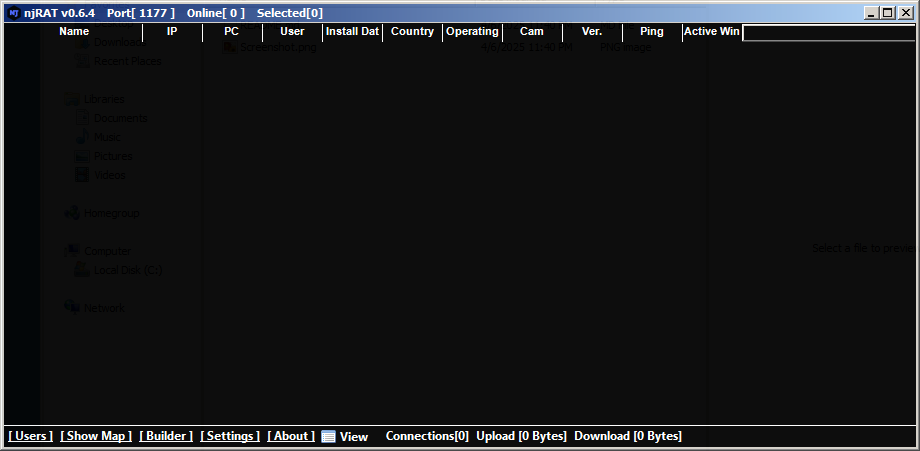
Task: Open the [Settings] link
Action: [230, 436]
